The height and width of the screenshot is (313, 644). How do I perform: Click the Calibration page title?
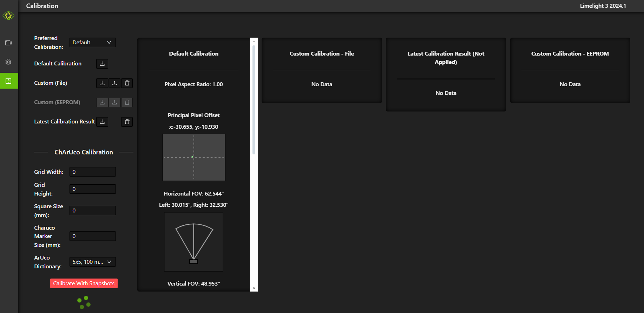click(42, 6)
